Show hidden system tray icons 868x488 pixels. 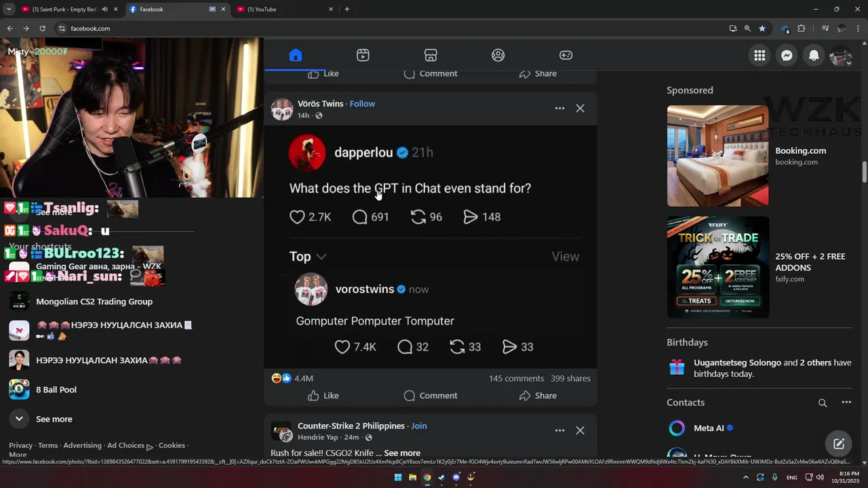coord(746,477)
